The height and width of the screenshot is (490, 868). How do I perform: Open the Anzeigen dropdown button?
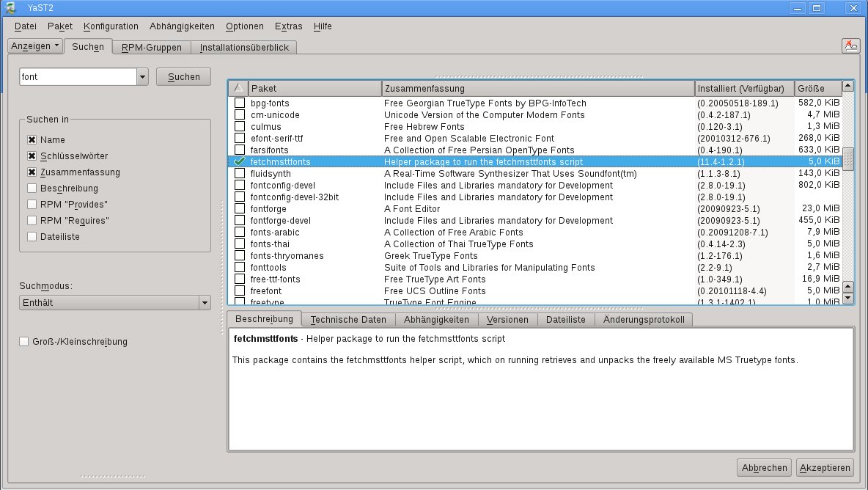pos(35,45)
